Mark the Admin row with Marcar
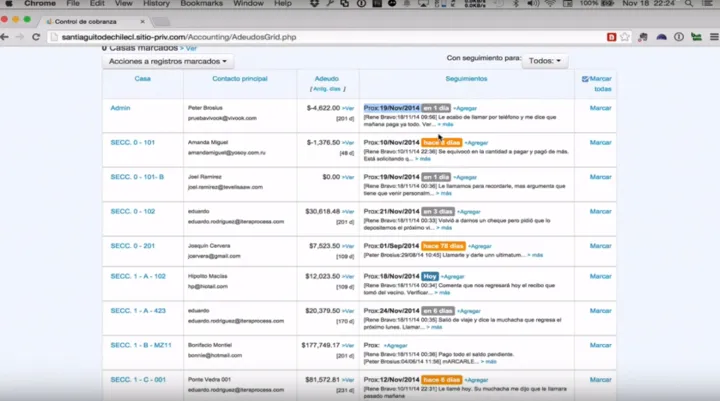 click(600, 108)
